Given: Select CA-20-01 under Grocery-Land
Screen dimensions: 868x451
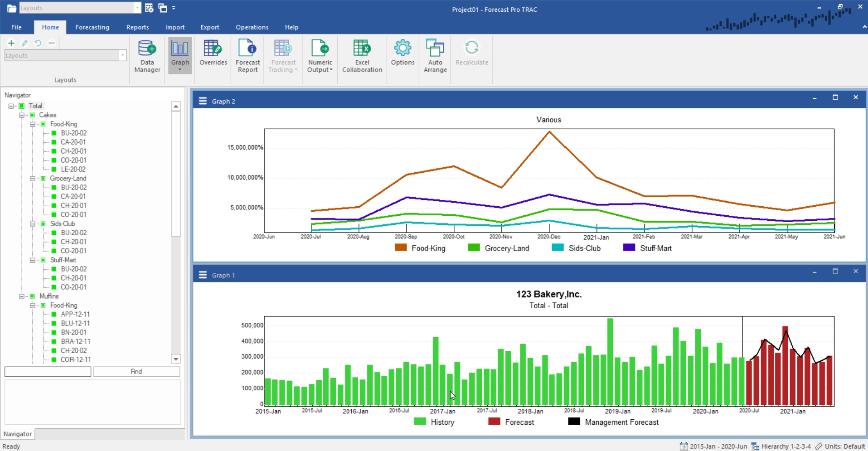Looking at the screenshot, I should tap(73, 197).
